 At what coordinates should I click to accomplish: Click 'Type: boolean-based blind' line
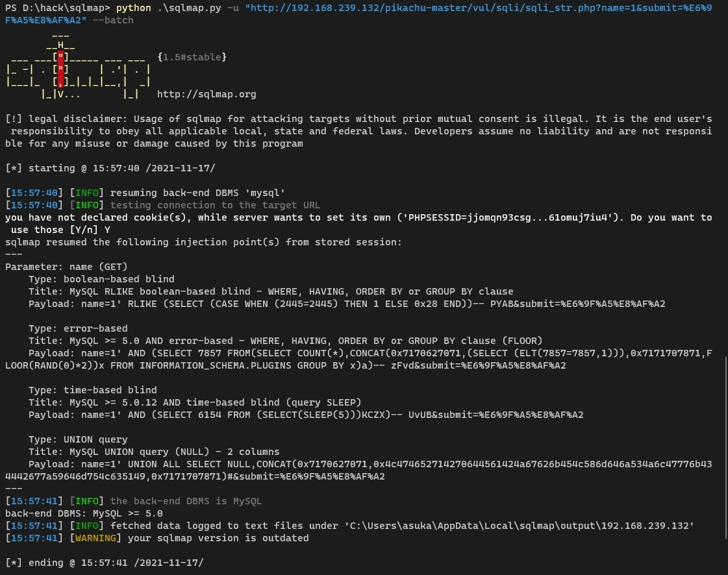click(x=101, y=279)
